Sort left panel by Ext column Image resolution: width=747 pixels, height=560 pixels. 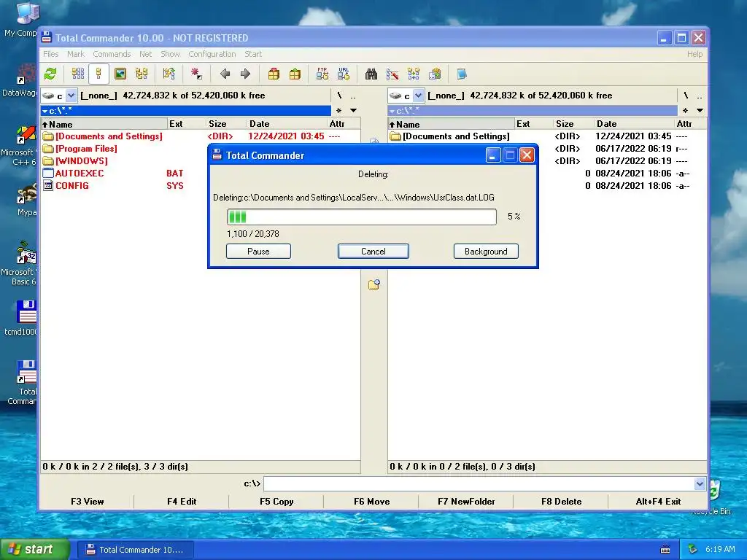click(187, 124)
